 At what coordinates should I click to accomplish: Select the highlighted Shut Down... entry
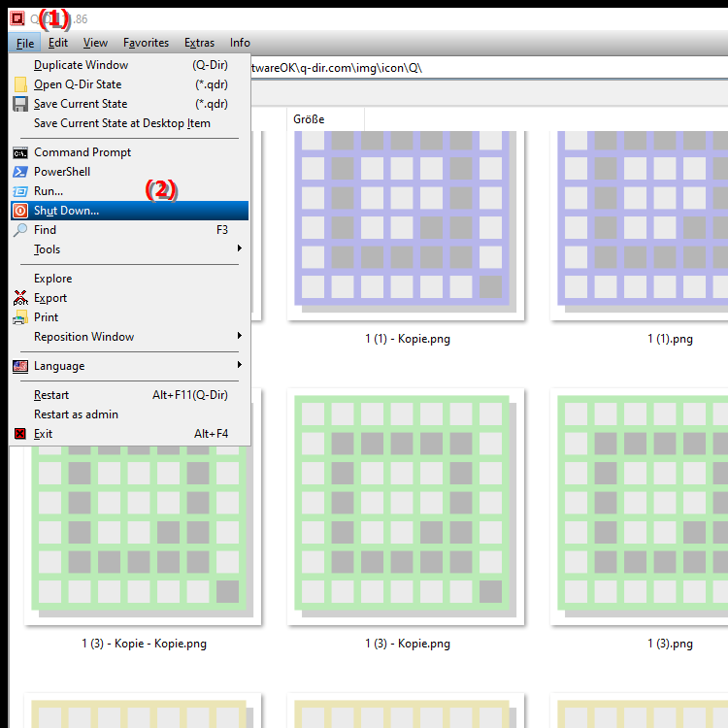click(x=129, y=211)
